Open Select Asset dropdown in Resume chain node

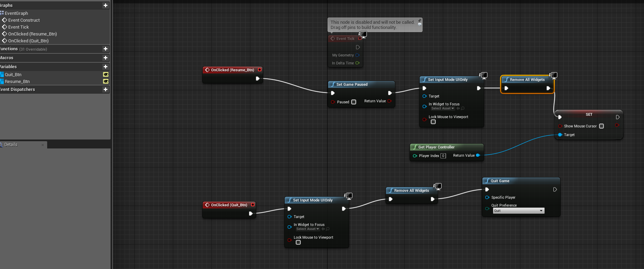pyautogui.click(x=443, y=108)
